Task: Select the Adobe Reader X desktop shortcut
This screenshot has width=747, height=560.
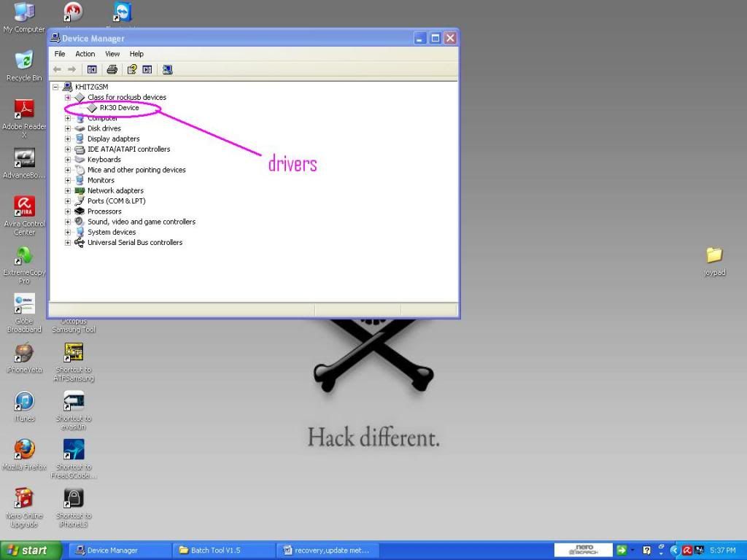Action: [x=24, y=118]
